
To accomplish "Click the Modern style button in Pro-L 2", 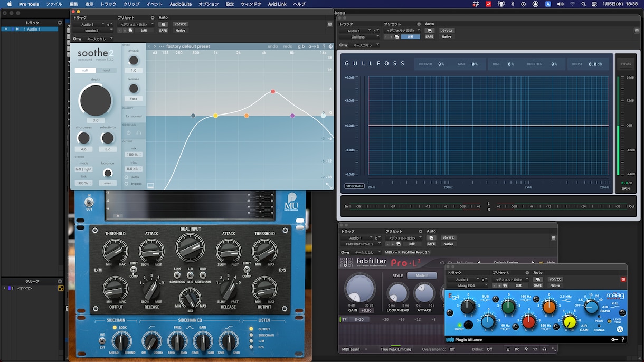I will tap(422, 275).
